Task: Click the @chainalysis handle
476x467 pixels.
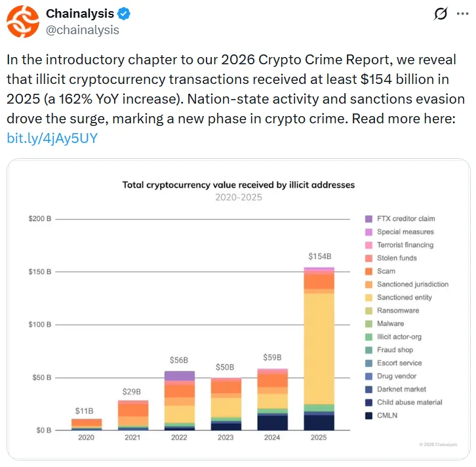Action: 82,30
